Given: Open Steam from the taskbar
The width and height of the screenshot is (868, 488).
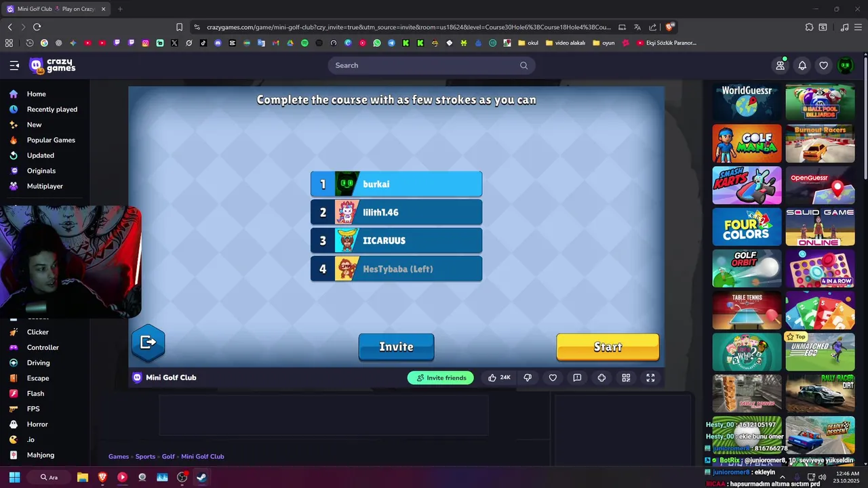Looking at the screenshot, I should 201,477.
